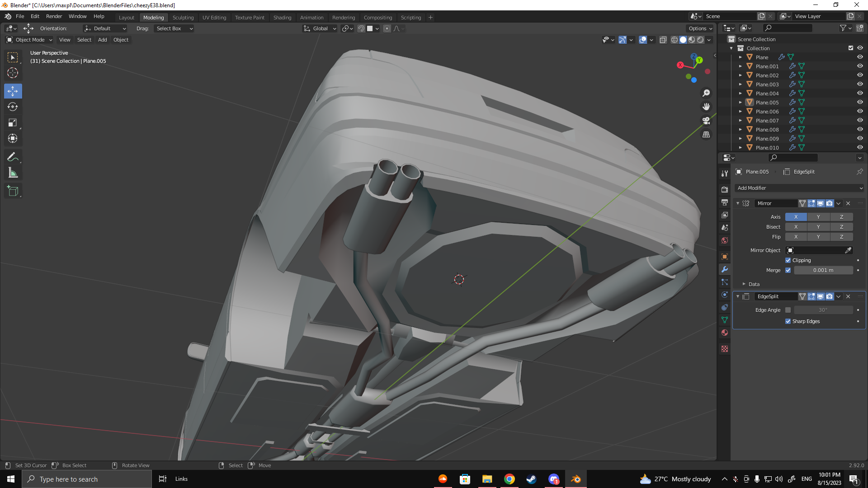Switch to orthographic/perspective grid icon
This screenshot has width=868, height=488.
pos(706,135)
